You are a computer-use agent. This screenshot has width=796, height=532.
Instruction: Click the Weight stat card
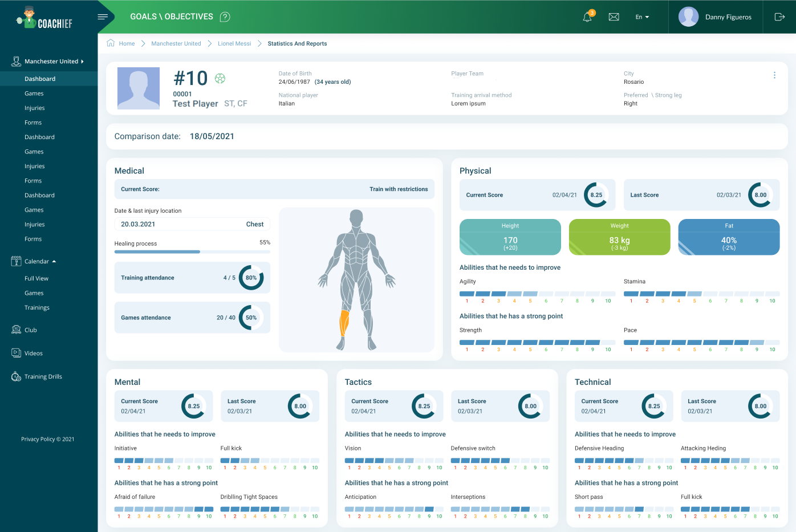coord(619,237)
